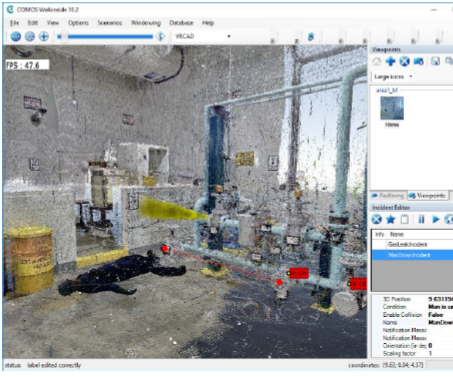Click the globe icon in Incident Editor toolbar

pyautogui.click(x=449, y=219)
